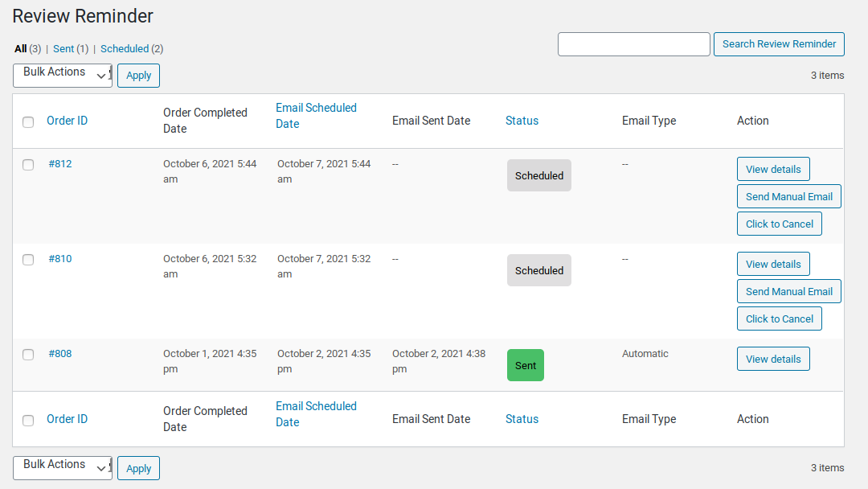868x489 pixels.
Task: View details for order #808
Action: click(x=772, y=359)
